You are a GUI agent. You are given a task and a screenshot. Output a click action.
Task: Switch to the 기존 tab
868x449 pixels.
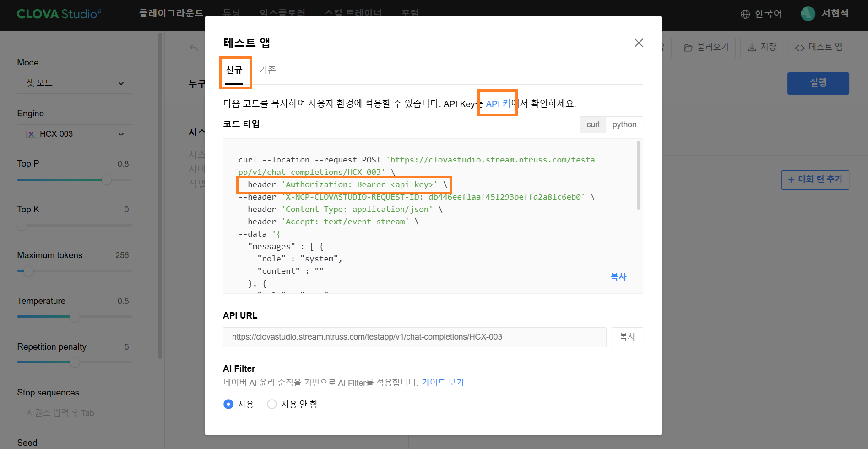[267, 70]
